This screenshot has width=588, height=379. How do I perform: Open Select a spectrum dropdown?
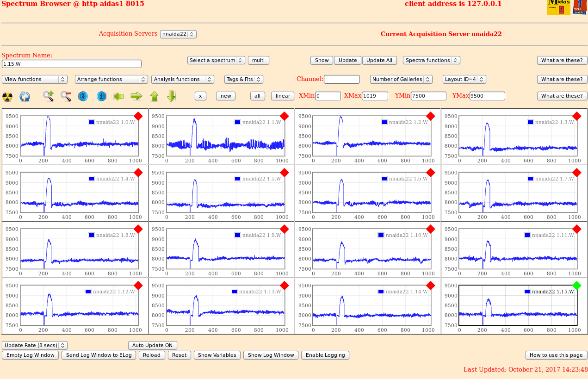pyautogui.click(x=216, y=60)
